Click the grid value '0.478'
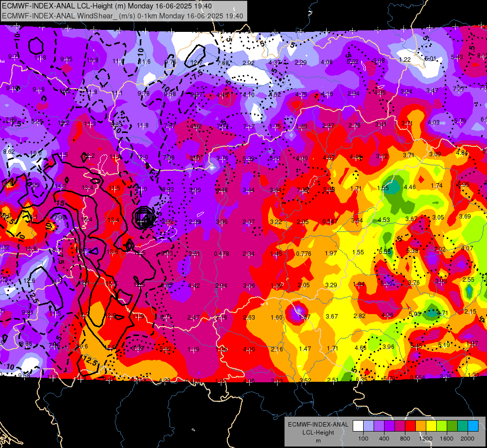 221,254
